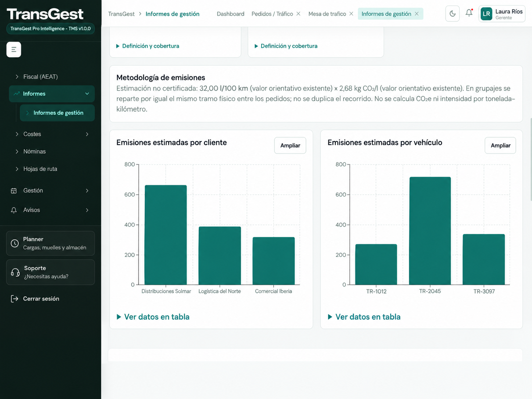Switch to Pedidos / Tráfico tab

pyautogui.click(x=272, y=14)
